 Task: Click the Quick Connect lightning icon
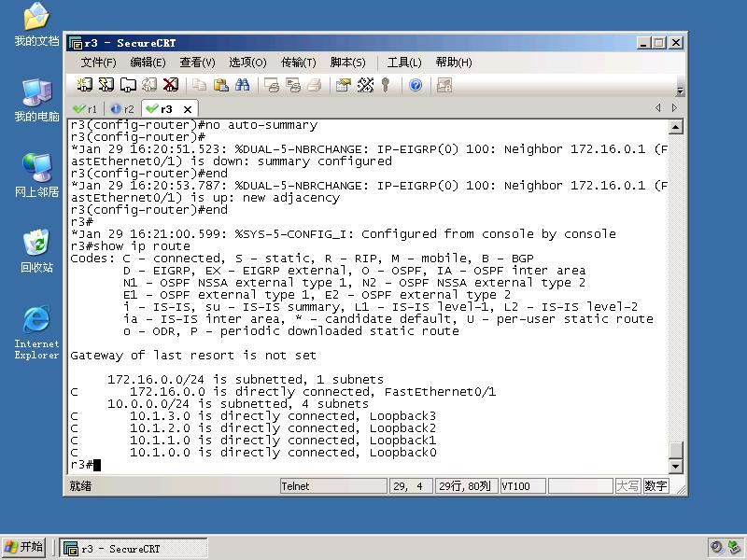point(106,85)
